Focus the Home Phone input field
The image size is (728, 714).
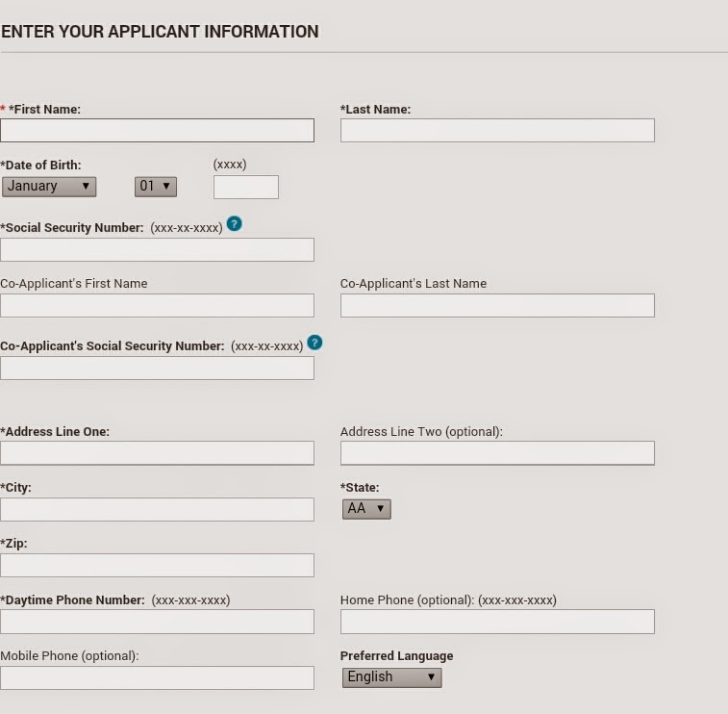coord(497,622)
